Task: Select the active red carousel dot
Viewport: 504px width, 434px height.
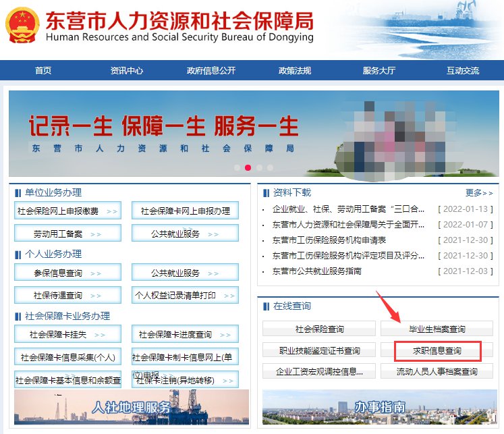Action: [x=248, y=167]
